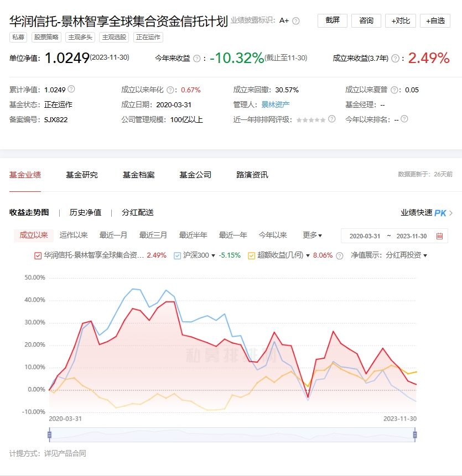Open the 净值展示 分红再投资 dropdown

[x=406, y=255]
